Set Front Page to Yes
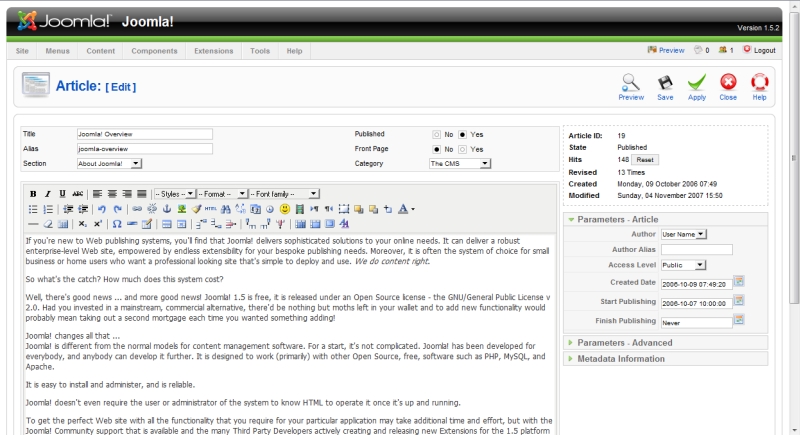This screenshot has height=435, width=800. [x=462, y=149]
